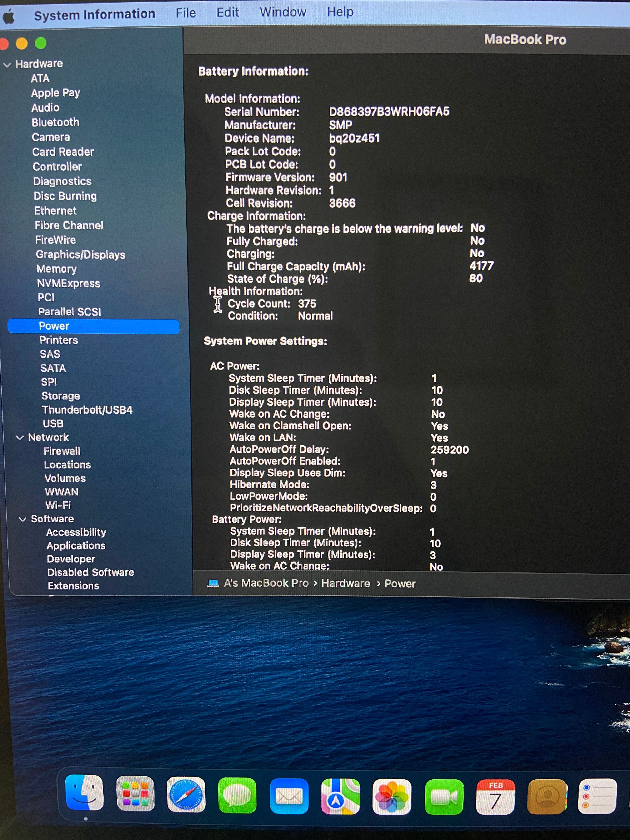Select WWAN under Network
Viewport: 630px width, 840px height.
(x=61, y=492)
